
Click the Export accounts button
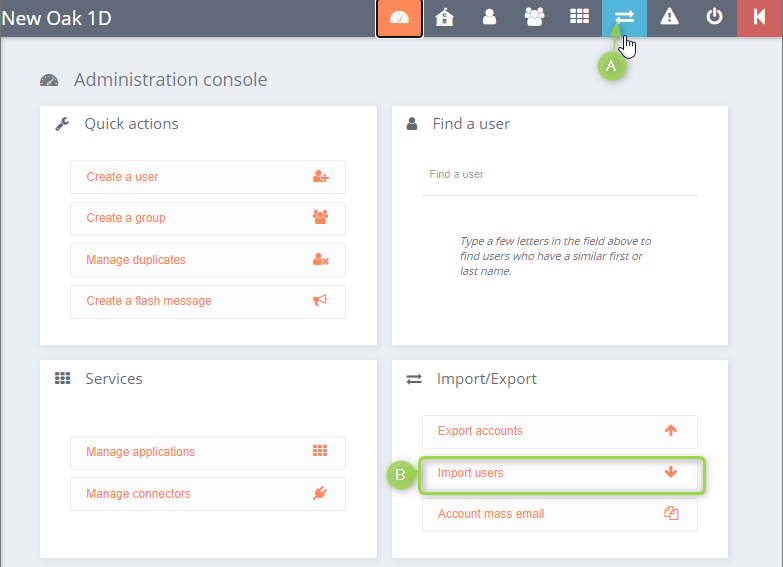click(559, 431)
